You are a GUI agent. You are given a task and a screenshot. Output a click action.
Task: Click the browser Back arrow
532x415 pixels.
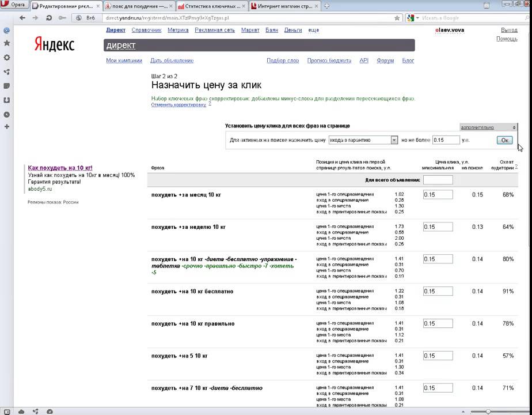(22, 18)
